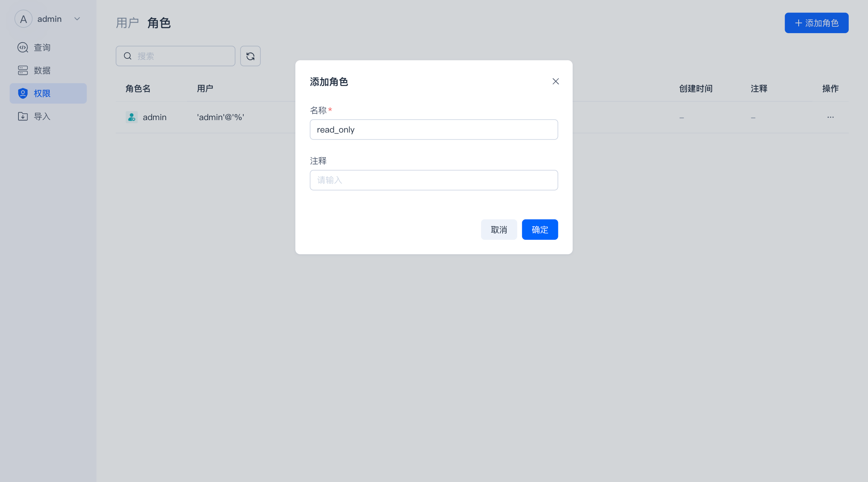868x482 pixels.
Task: Select the 权限 permissions shield icon
Action: 23,93
